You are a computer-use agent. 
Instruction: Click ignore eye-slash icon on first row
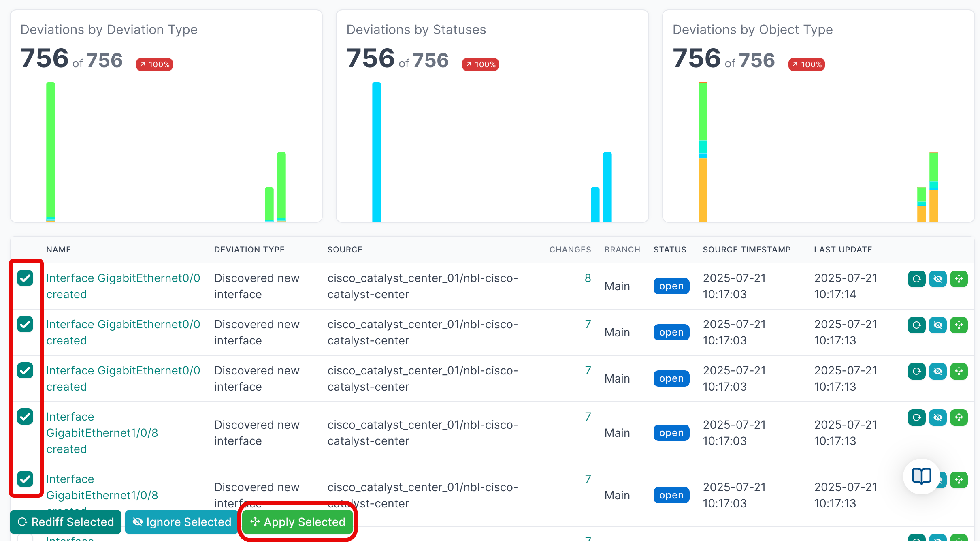(937, 279)
